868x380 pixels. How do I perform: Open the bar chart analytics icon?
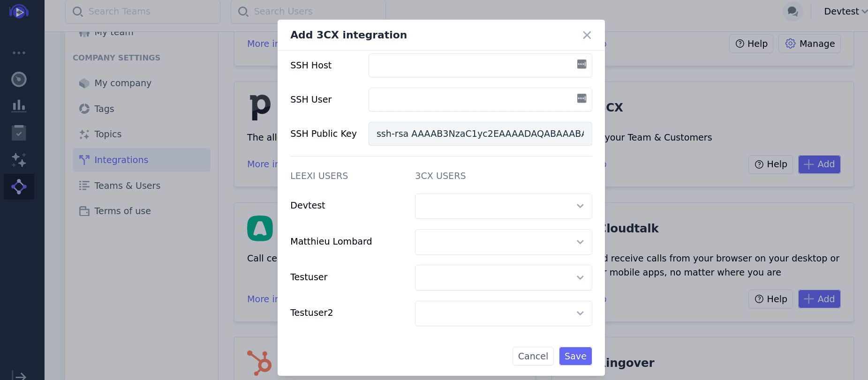point(19,106)
